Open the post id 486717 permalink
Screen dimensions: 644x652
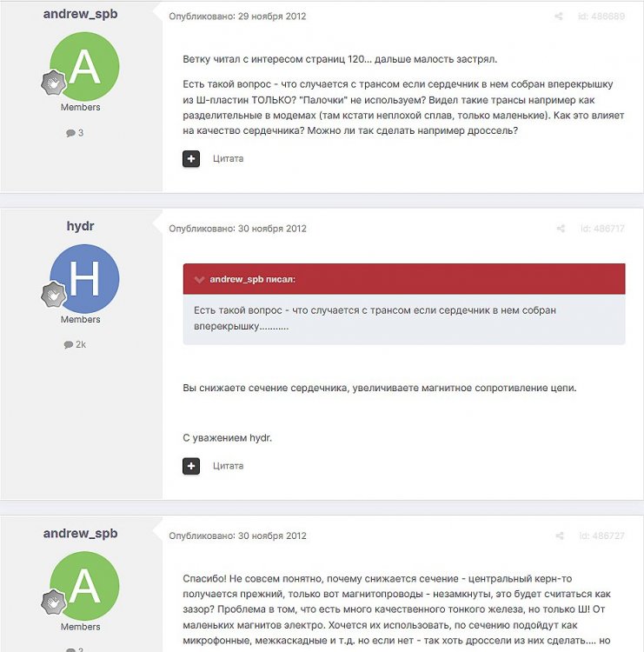[x=602, y=229]
